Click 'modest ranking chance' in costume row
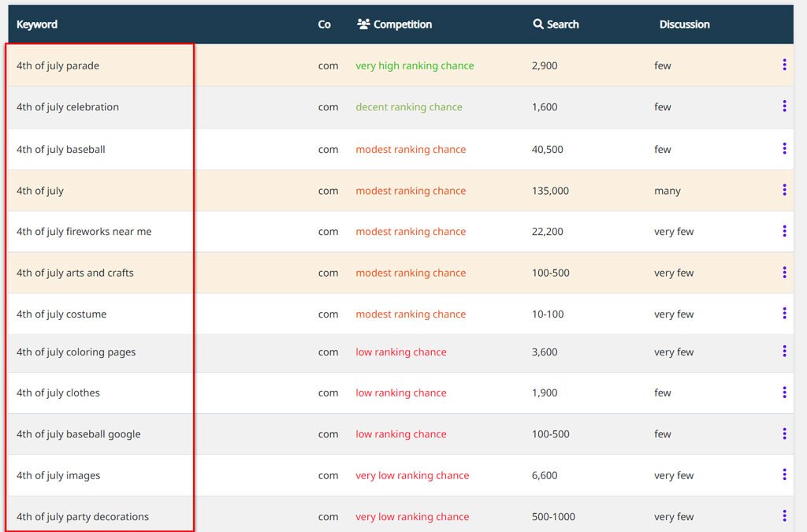Viewport: 807px width, 532px height. [x=411, y=314]
